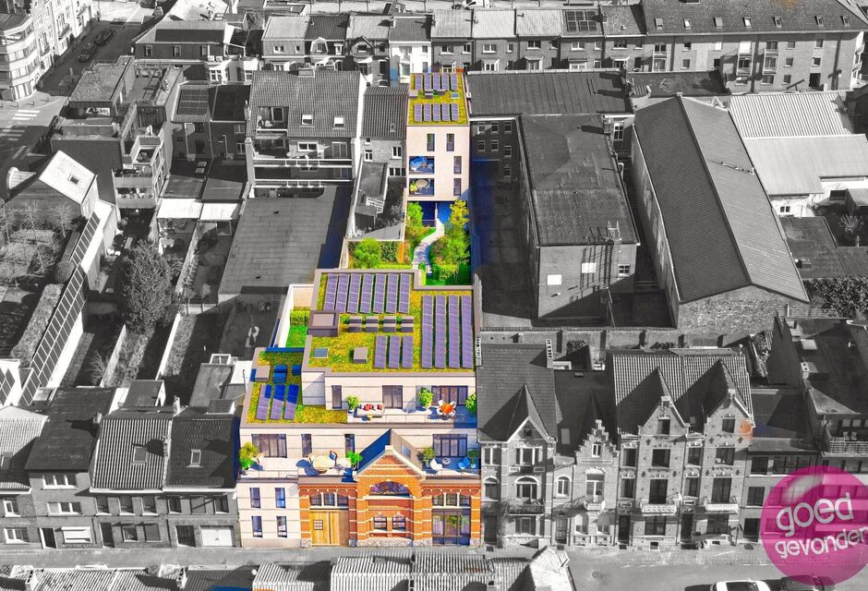
Task: Click the red lounge sofa on the terrace
Action: [371, 408]
